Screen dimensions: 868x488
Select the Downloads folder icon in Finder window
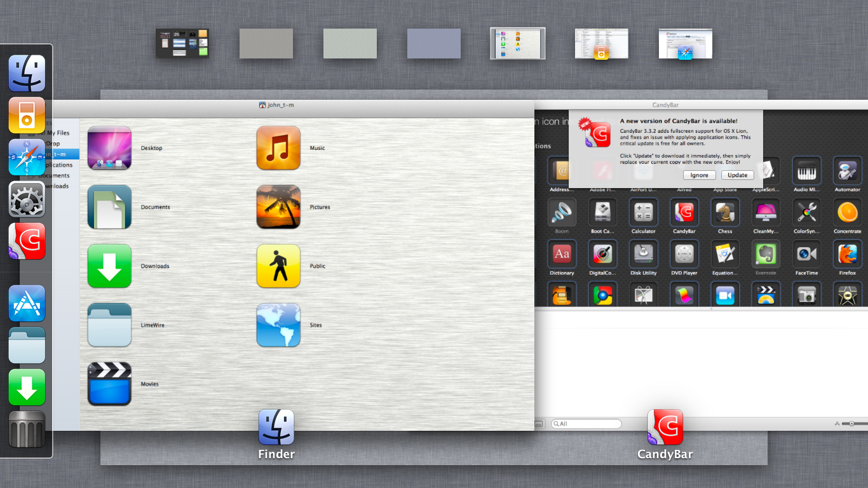[x=109, y=266]
